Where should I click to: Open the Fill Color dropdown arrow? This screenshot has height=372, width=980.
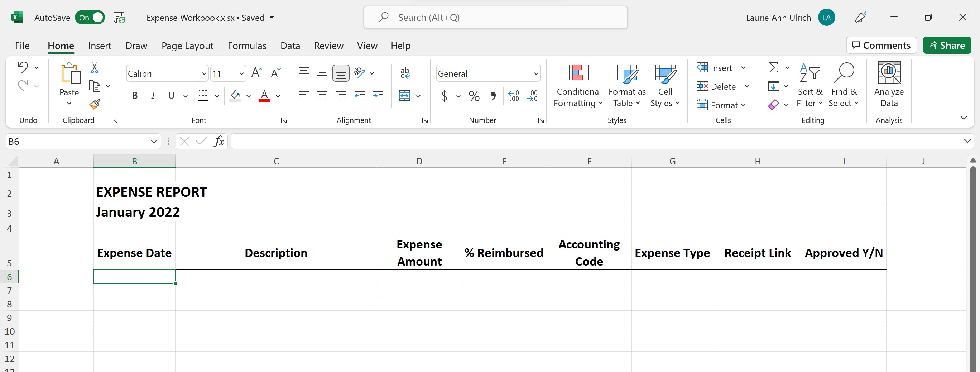pos(249,96)
